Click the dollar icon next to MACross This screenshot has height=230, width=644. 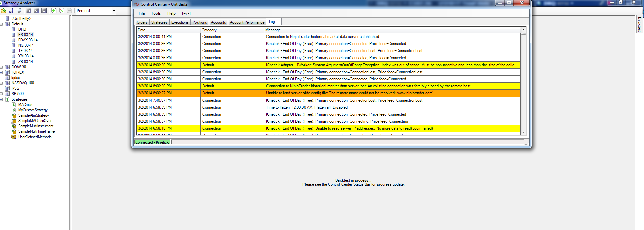14,105
